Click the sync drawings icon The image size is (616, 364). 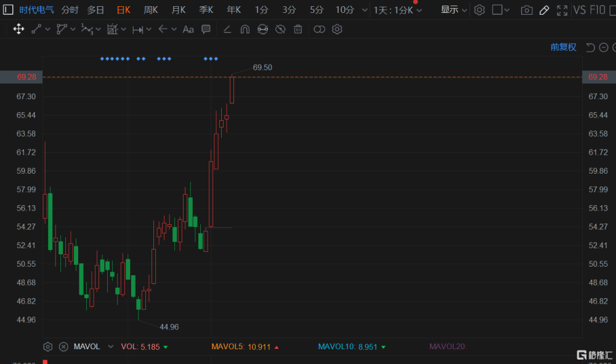point(262,29)
